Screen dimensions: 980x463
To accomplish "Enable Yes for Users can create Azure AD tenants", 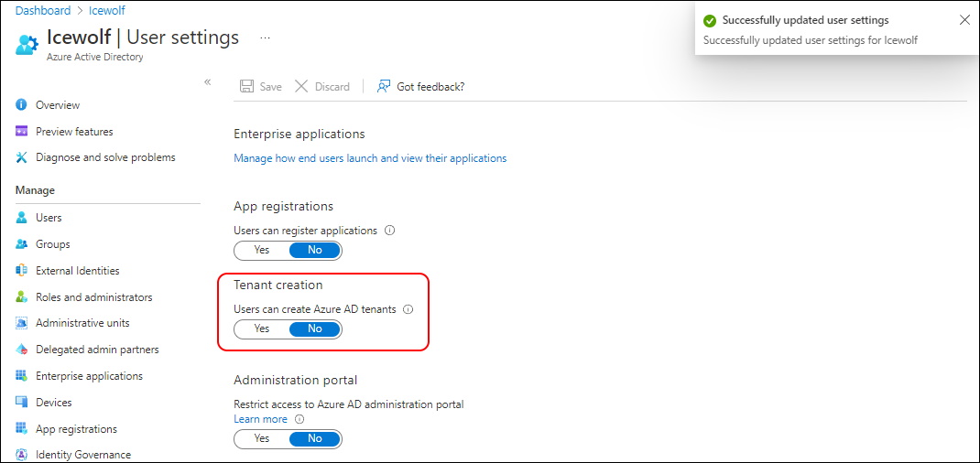I will 262,328.
